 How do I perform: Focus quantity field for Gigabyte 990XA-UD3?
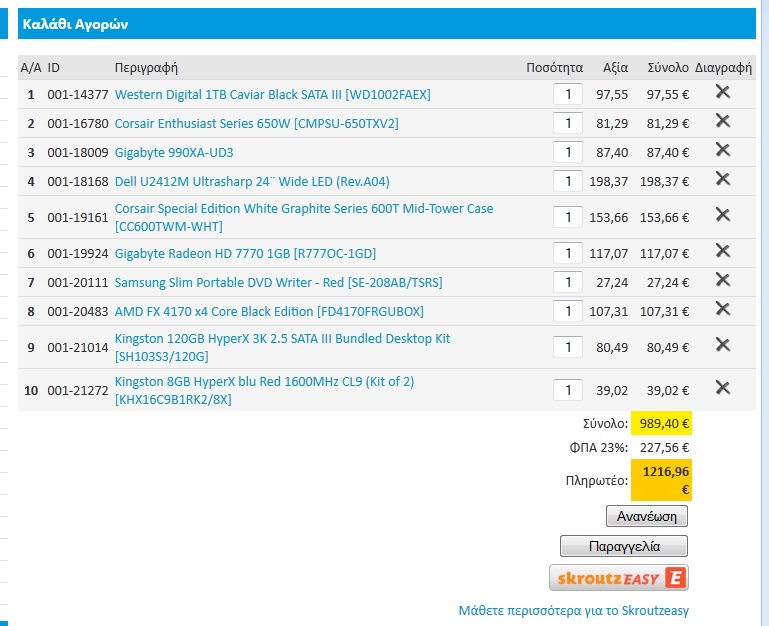click(x=568, y=152)
